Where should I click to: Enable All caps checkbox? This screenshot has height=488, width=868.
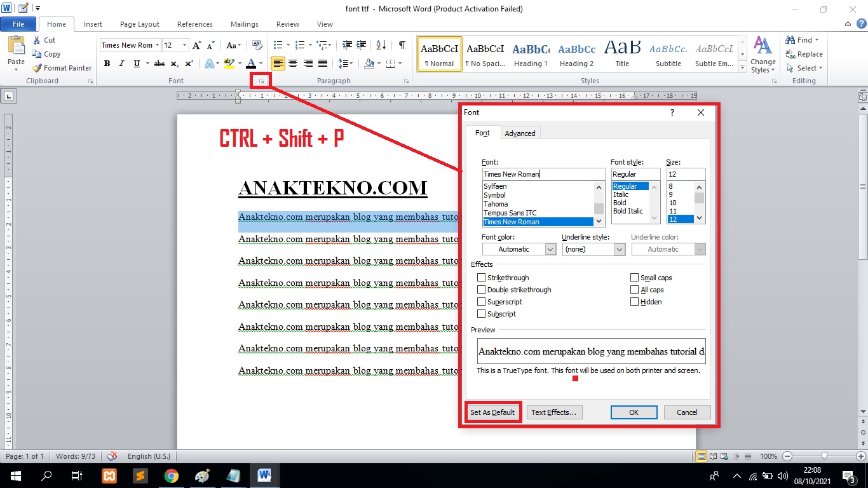click(635, 290)
